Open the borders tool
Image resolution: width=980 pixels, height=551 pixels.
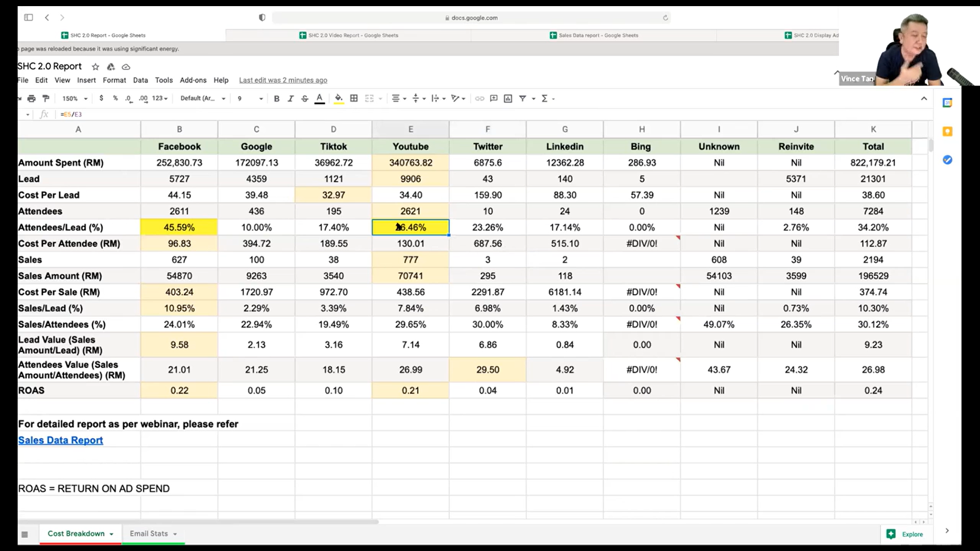click(x=354, y=99)
